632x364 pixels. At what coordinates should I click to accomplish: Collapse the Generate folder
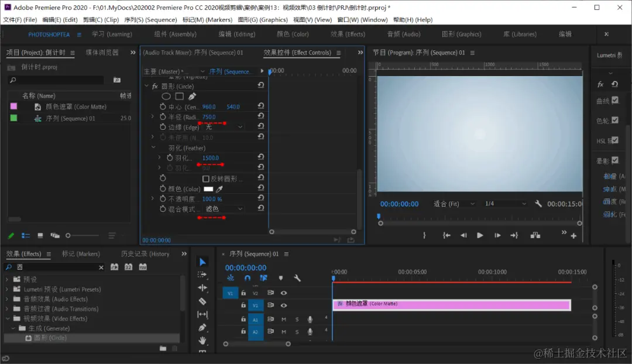click(13, 328)
